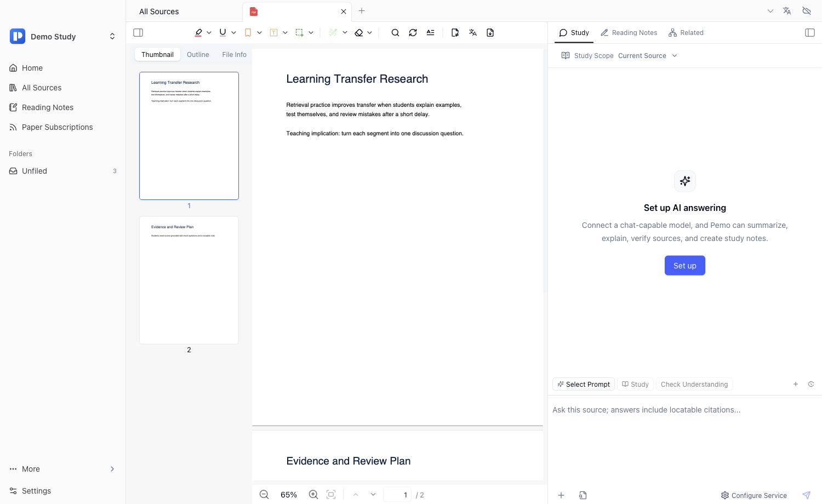
Task: Zoom out the document
Action: click(264, 495)
